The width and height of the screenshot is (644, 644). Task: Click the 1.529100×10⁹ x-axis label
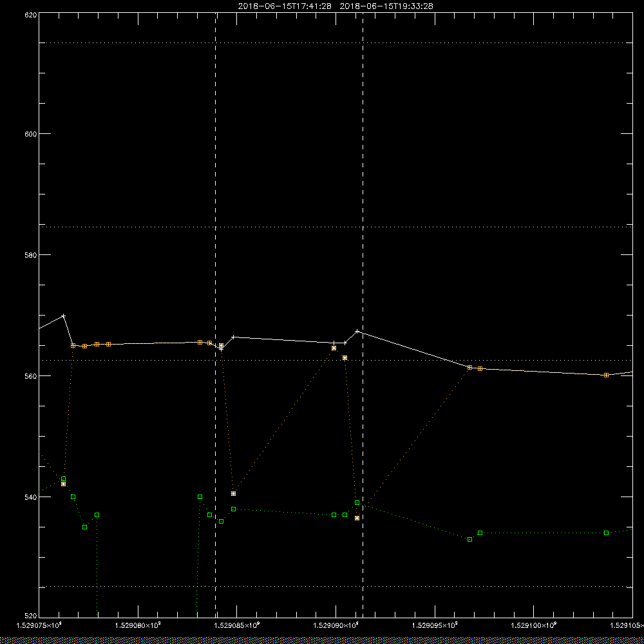click(534, 625)
